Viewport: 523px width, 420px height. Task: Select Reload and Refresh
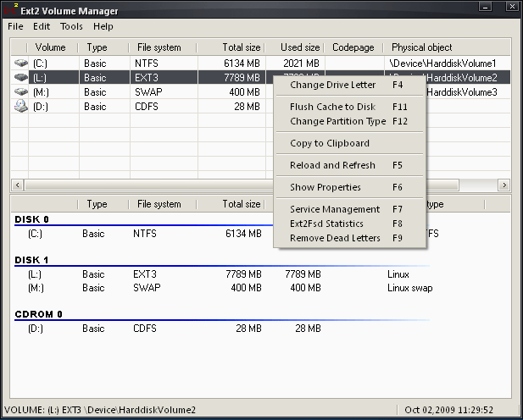pyautogui.click(x=349, y=165)
